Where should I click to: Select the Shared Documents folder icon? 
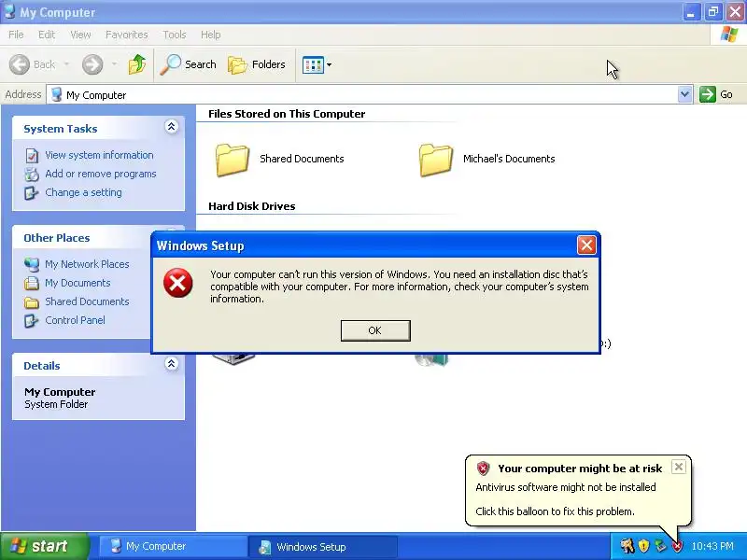coord(232,160)
